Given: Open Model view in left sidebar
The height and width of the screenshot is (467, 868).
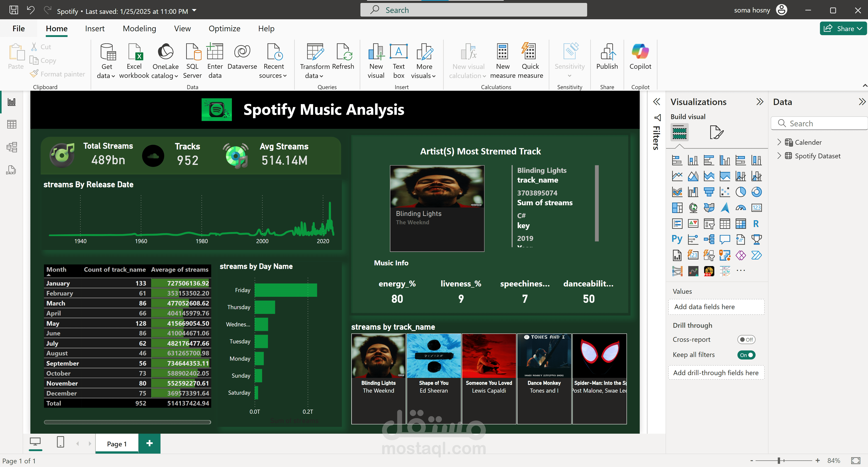Looking at the screenshot, I should click(12, 147).
